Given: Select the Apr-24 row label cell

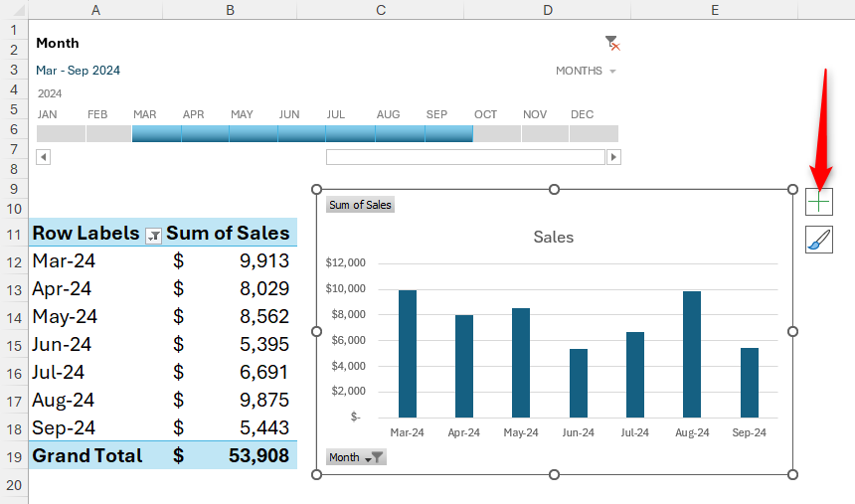Looking at the screenshot, I should tap(95, 288).
